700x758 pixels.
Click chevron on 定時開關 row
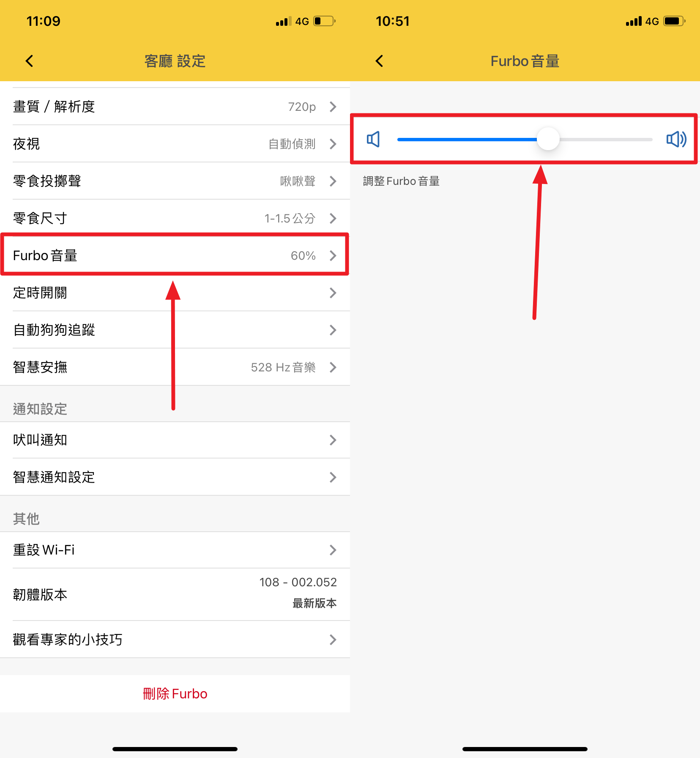(x=333, y=293)
